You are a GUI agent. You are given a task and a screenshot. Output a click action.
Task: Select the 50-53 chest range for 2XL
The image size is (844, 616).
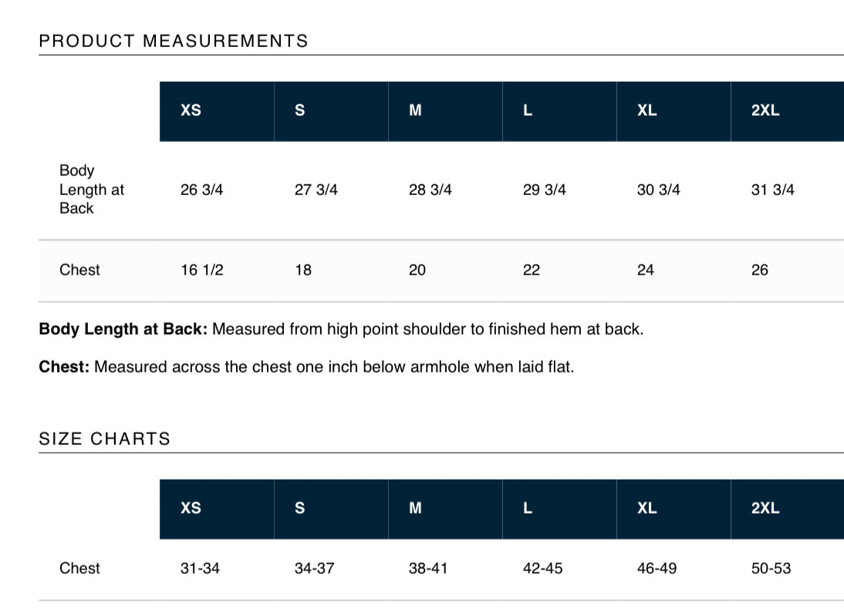771,568
